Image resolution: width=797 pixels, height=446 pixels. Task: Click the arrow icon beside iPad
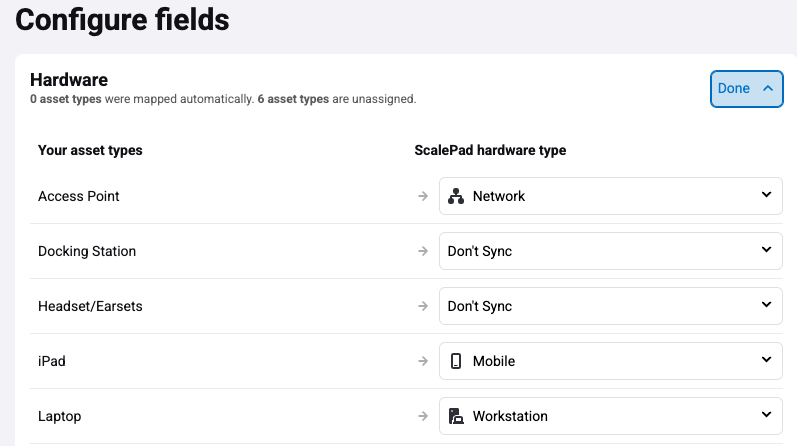tap(423, 361)
